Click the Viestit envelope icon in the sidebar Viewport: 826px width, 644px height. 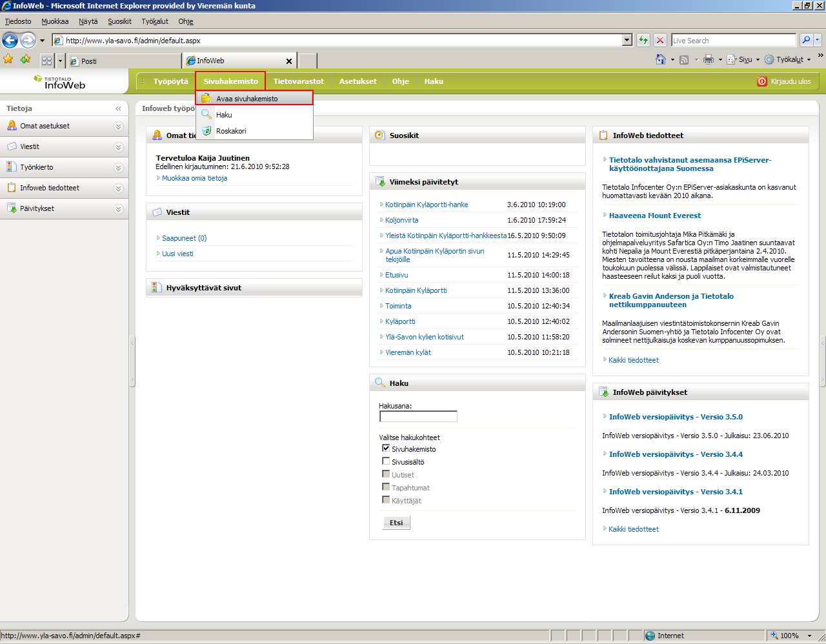pyautogui.click(x=12, y=146)
